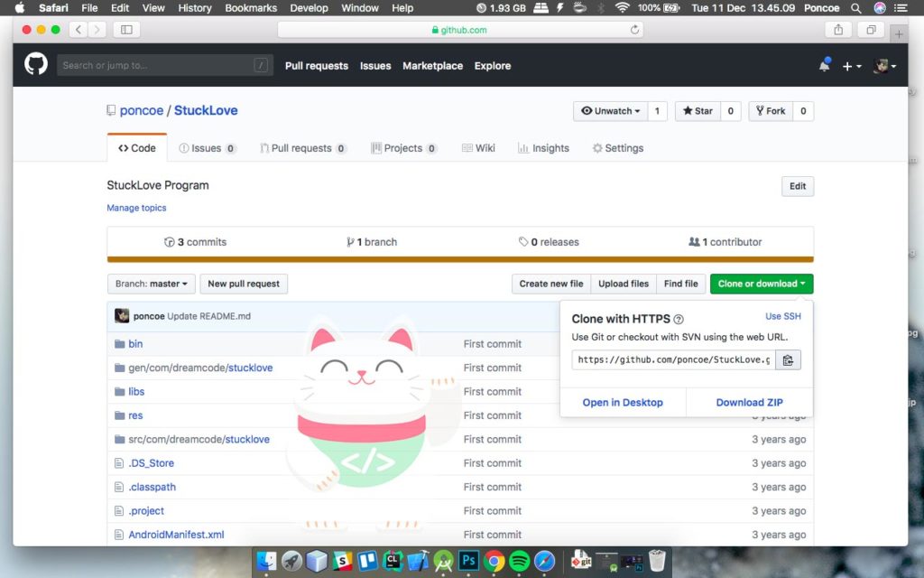Open Spotify from the Dock
Viewport: 924px width, 578px height.
point(519,561)
